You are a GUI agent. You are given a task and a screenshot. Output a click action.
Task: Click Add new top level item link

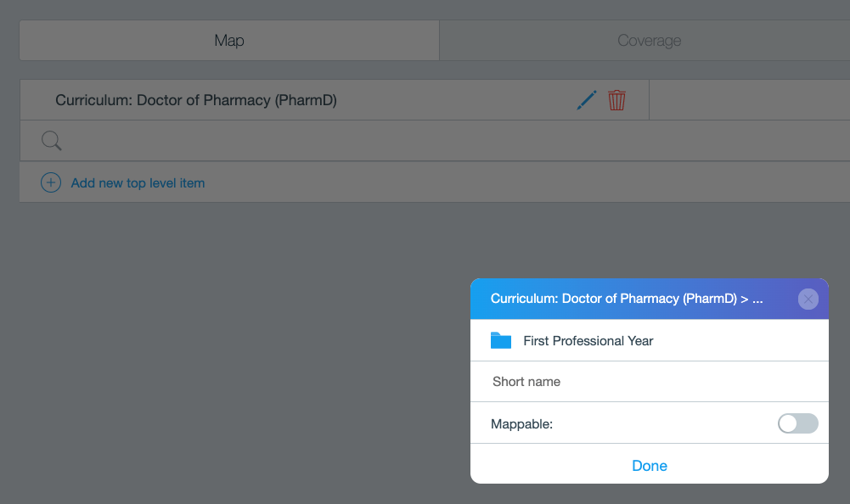click(x=138, y=183)
